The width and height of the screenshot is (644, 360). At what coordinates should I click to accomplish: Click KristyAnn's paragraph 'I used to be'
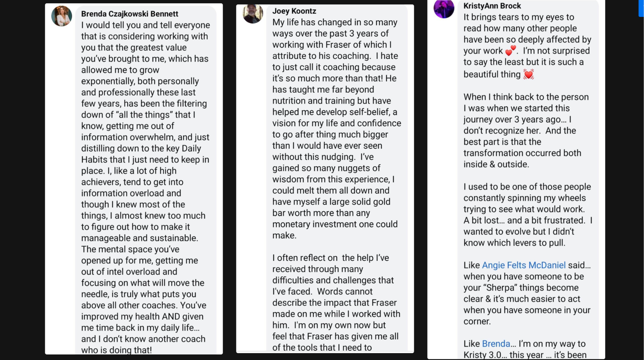tap(527, 215)
